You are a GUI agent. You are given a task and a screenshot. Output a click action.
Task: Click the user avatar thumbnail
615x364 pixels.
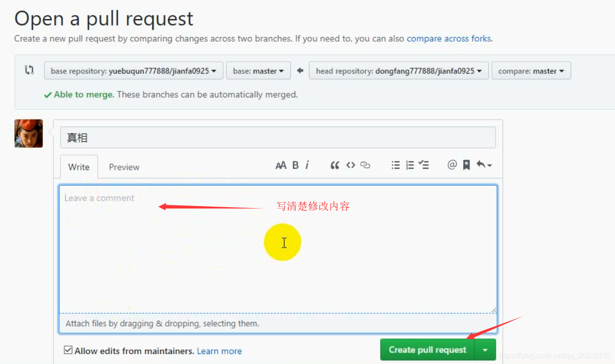pos(28,133)
